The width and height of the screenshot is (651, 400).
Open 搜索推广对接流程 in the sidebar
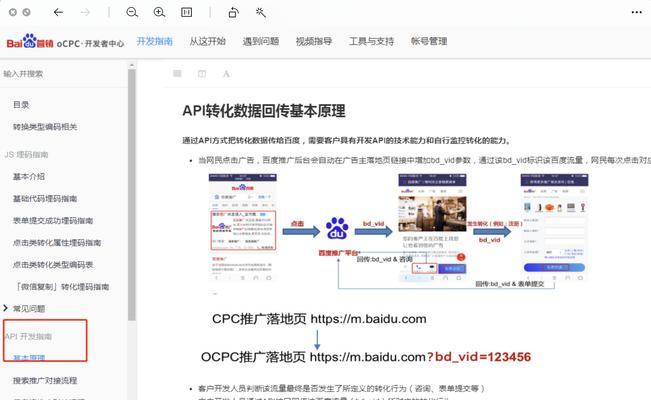click(x=45, y=380)
